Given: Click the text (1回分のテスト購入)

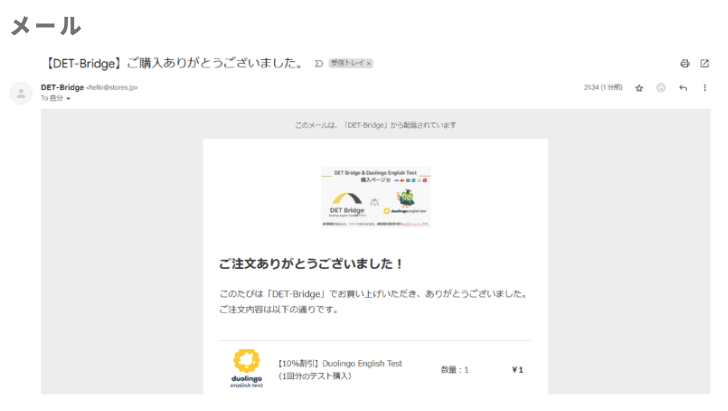Looking at the screenshot, I should (x=315, y=376).
